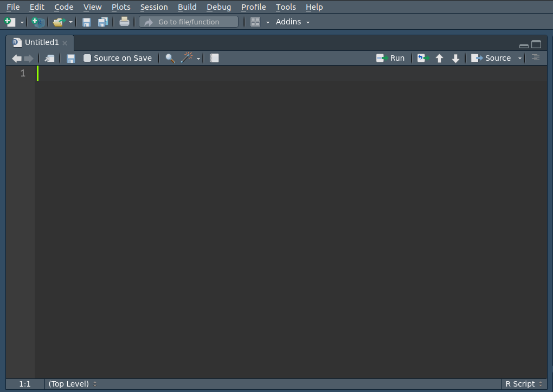Click the Run button
This screenshot has height=392, width=553.
point(391,58)
